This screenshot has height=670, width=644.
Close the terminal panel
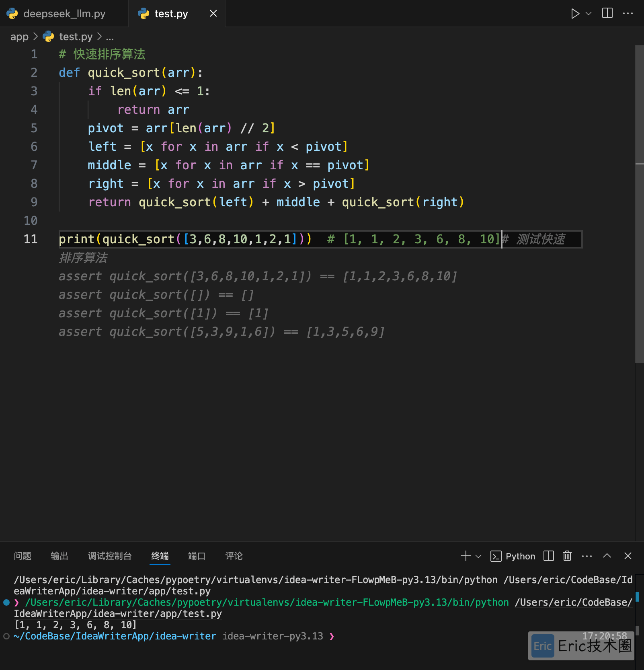click(628, 556)
